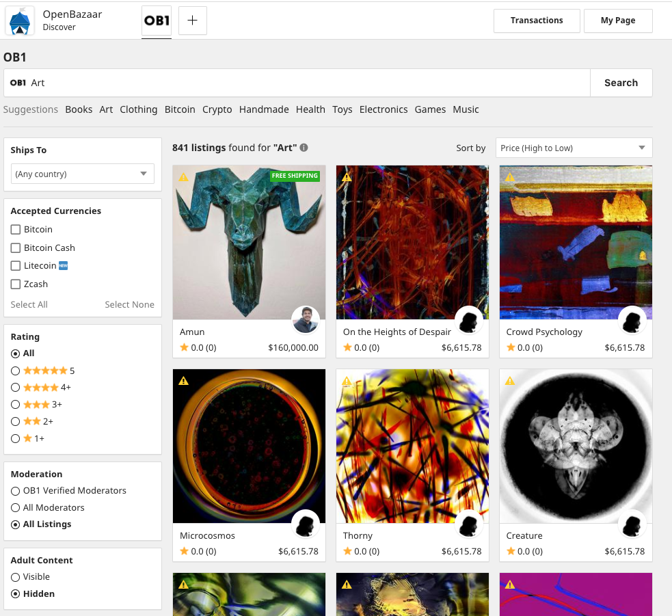The height and width of the screenshot is (616, 672).
Task: Open the Thorny listing image
Action: point(412,446)
